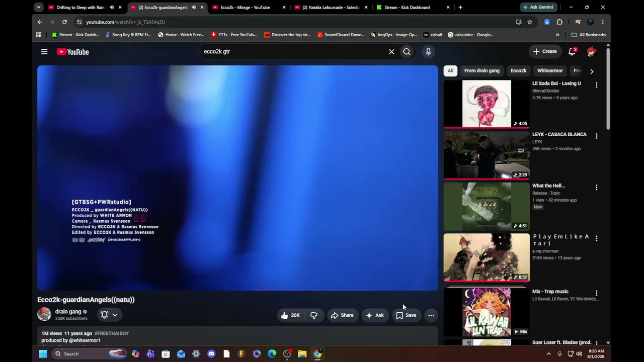Image resolution: width=644 pixels, height=362 pixels.
Task: Open File Explorer from the taskbar
Action: coord(302,354)
